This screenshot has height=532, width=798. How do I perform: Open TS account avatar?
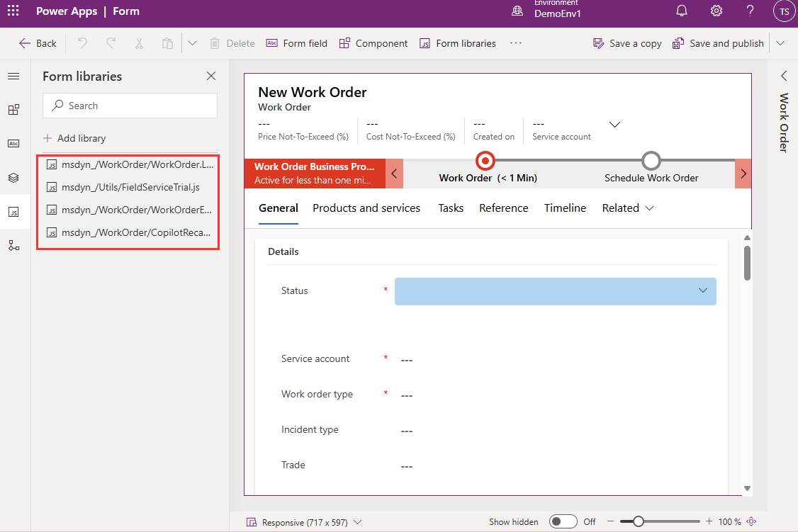pyautogui.click(x=784, y=11)
